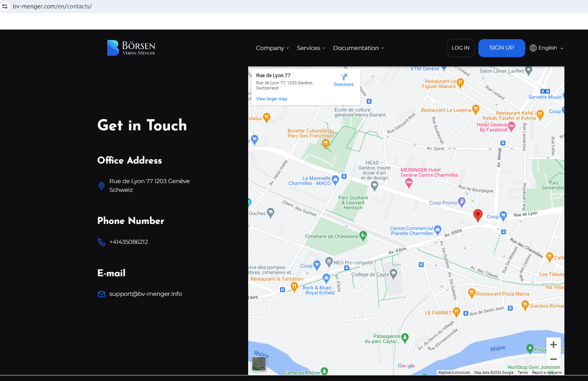Click the Cimetière de Châtelaine green marker

click(363, 235)
